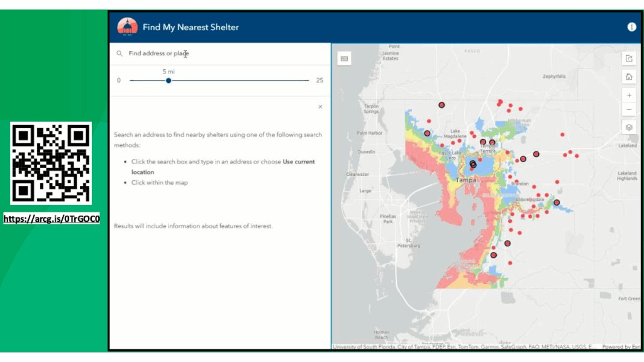Zoom out using the minus button
Image resolution: width=644 pixels, height=362 pixels.
point(629,109)
